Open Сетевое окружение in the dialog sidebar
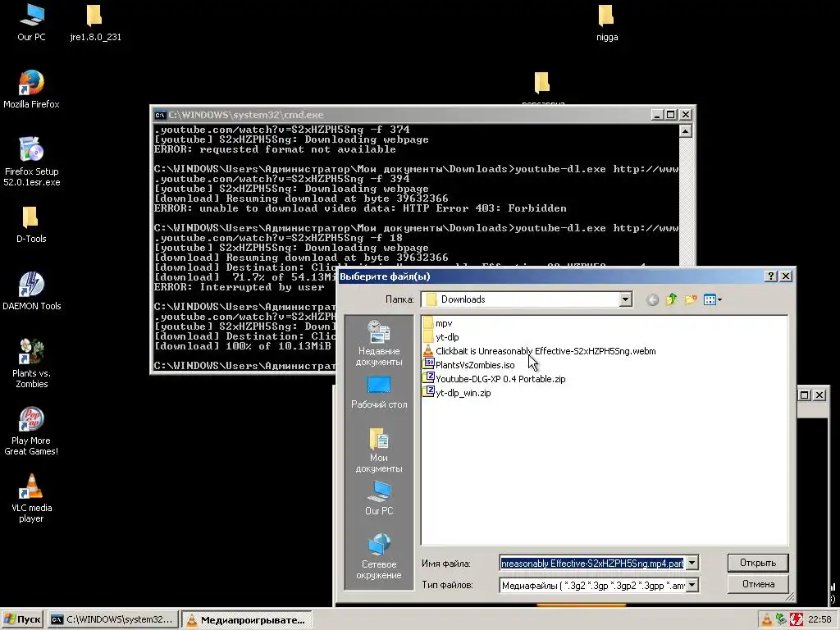840x630 pixels. click(379, 557)
